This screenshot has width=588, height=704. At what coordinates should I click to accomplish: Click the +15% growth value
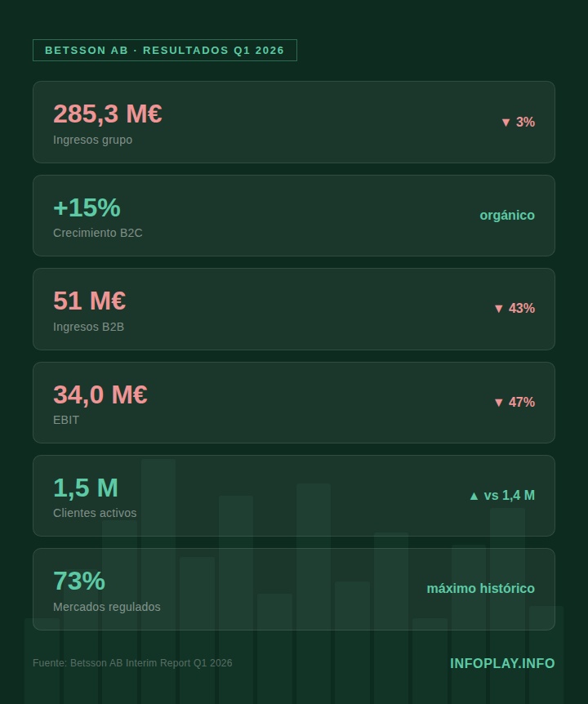(87, 207)
